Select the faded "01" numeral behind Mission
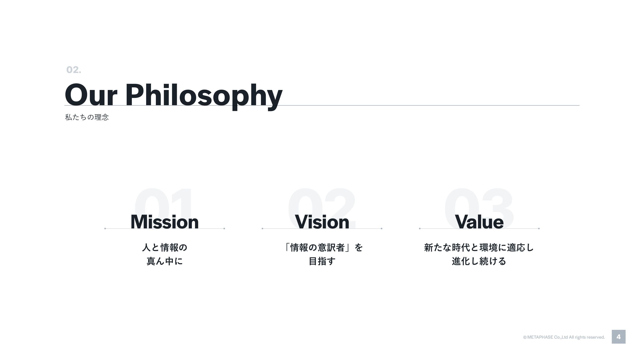Viewport: 644px width, 362px height. coord(164,200)
